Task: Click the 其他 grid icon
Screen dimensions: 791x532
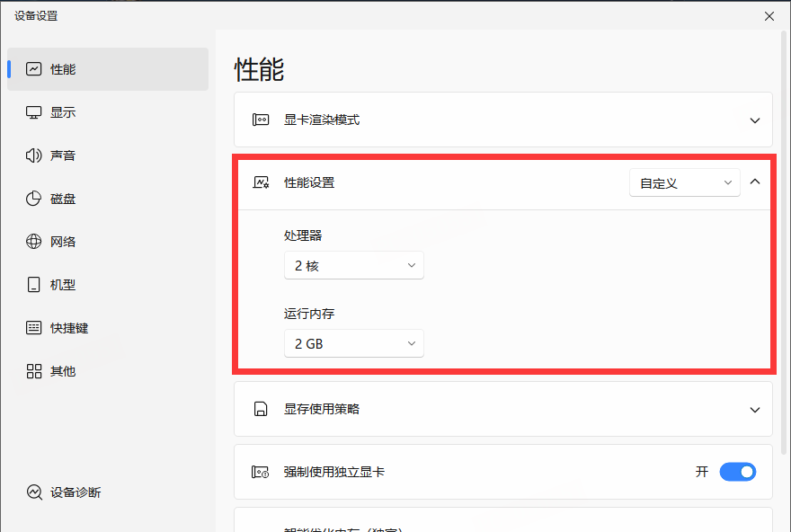Action: 34,371
